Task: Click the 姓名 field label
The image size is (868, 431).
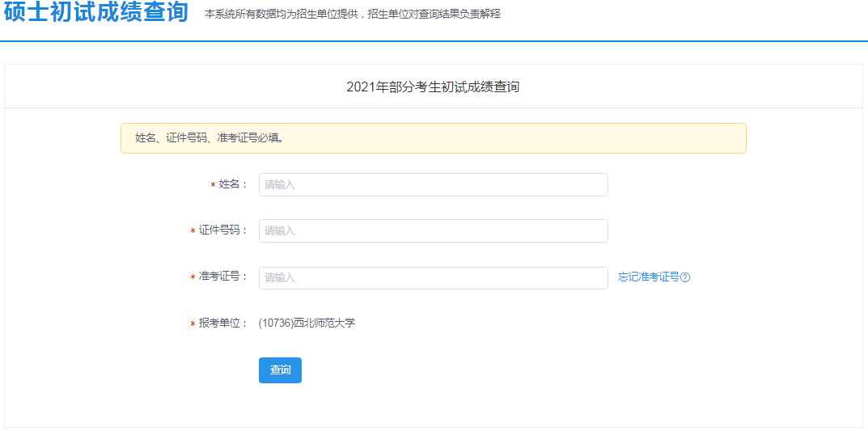Action: [233, 185]
